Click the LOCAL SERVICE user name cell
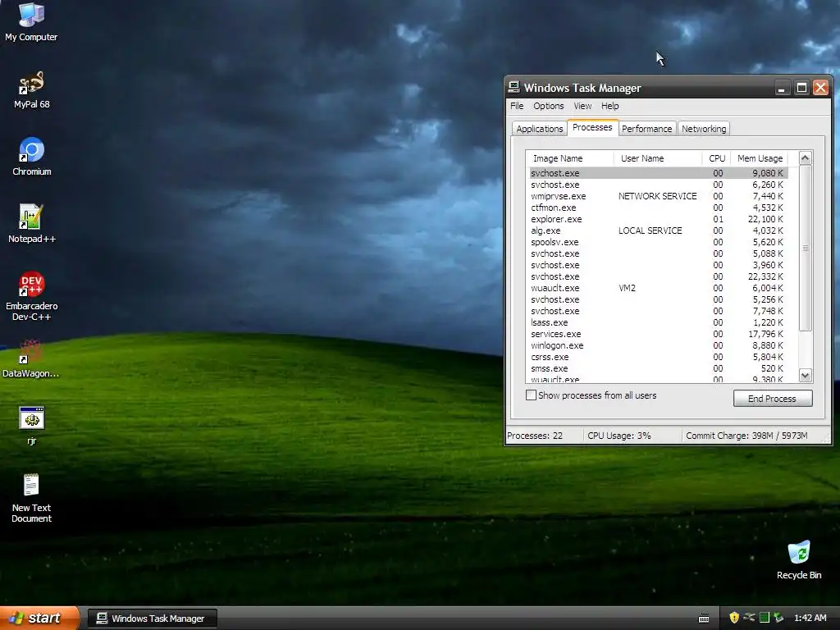This screenshot has height=630, width=840. [650, 231]
